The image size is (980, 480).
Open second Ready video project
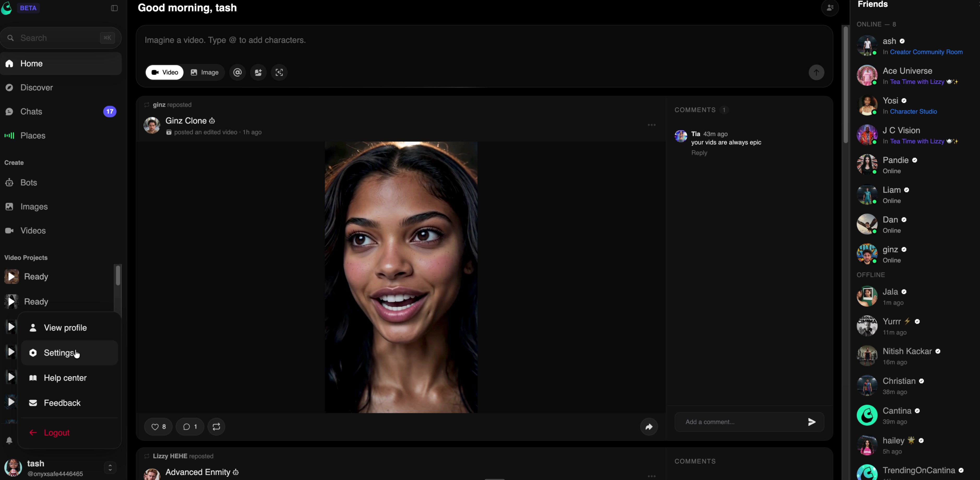pyautogui.click(x=57, y=302)
